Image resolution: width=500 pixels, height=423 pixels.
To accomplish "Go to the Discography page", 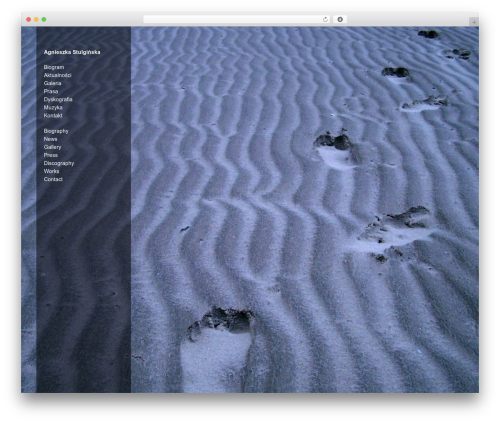I will pyautogui.click(x=59, y=163).
